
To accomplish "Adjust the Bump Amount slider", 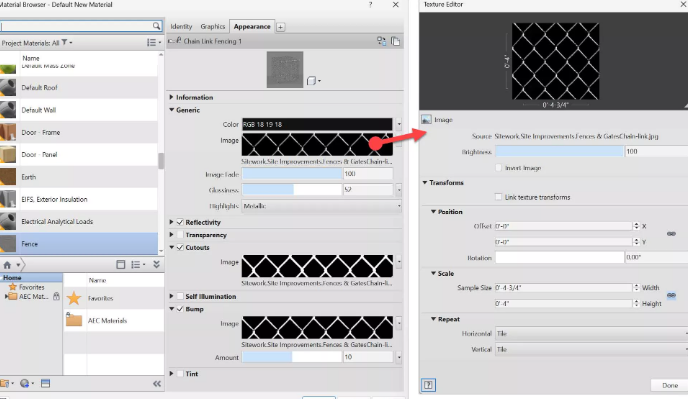I will pyautogui.click(x=292, y=357).
